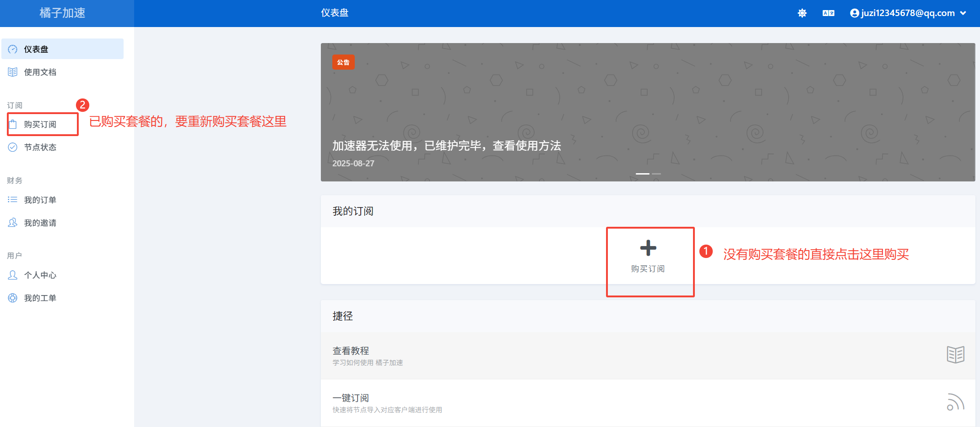
Task: Open the language switcher icon
Action: (828, 13)
